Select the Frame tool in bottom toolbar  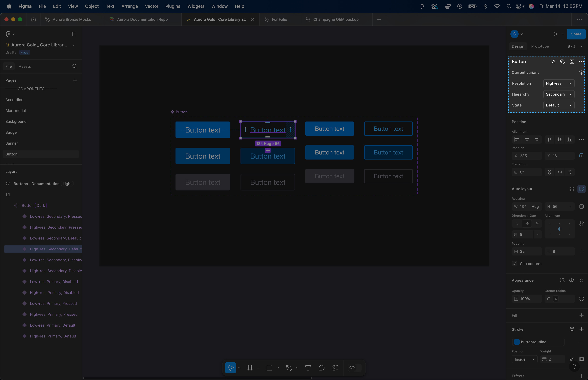[250, 368]
